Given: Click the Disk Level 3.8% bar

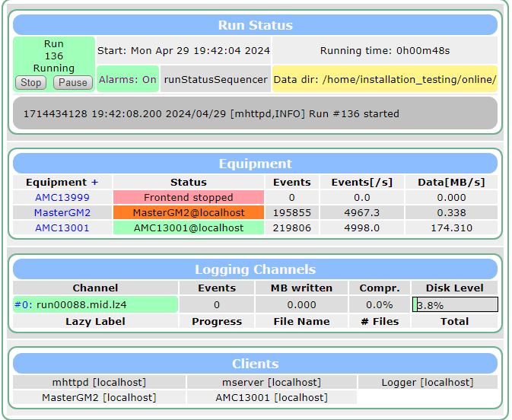Looking at the screenshot, I should 455,304.
